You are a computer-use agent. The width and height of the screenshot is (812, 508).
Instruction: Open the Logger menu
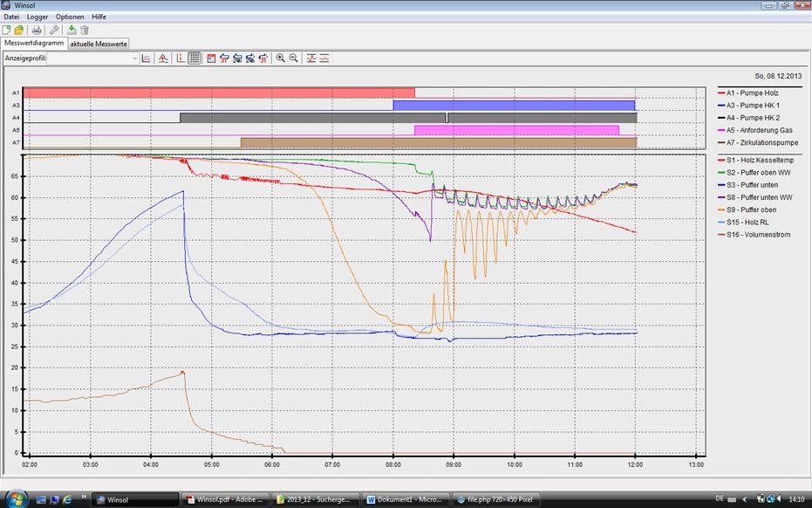click(x=38, y=17)
